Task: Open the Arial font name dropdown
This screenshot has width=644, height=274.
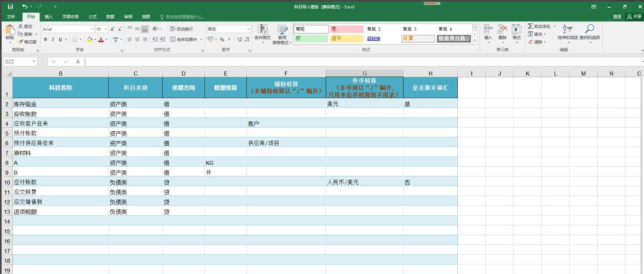Action: pos(92,29)
